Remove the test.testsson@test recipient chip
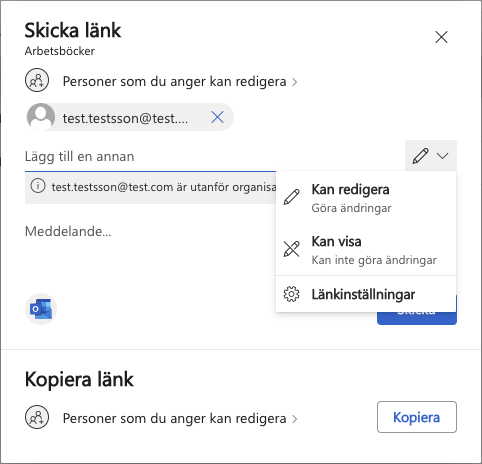Viewport: 482px width, 464px height. click(x=217, y=117)
